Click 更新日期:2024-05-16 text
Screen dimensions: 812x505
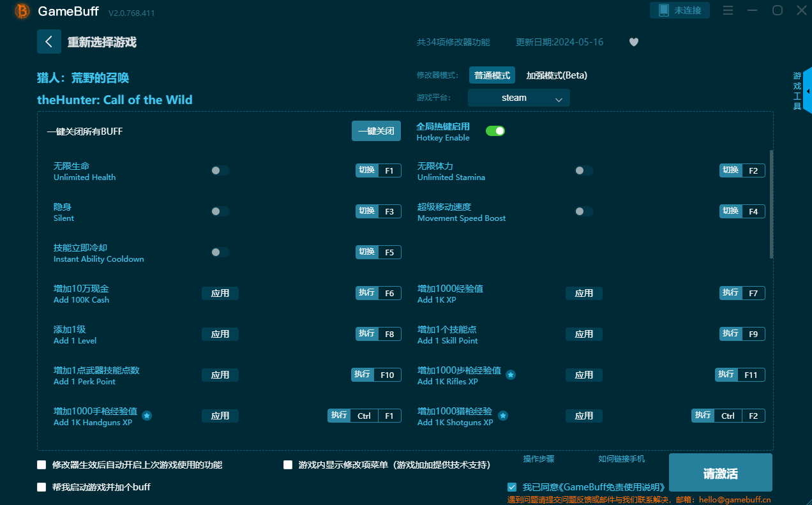559,42
